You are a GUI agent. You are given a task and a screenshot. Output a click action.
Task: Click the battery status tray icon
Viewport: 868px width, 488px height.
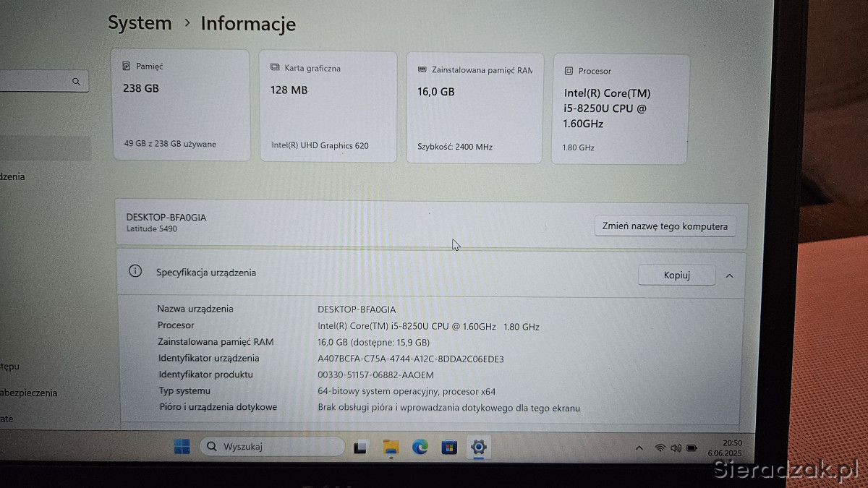point(692,448)
